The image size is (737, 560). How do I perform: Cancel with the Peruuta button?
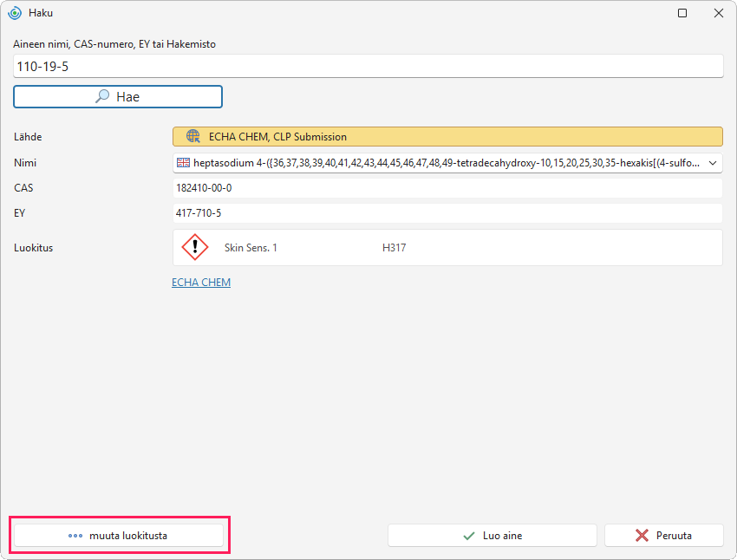tap(663, 536)
